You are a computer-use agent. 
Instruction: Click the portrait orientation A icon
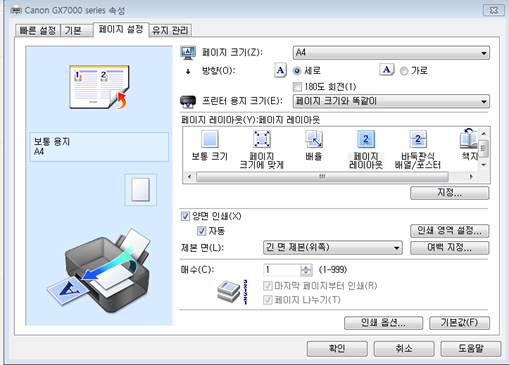tap(280, 70)
